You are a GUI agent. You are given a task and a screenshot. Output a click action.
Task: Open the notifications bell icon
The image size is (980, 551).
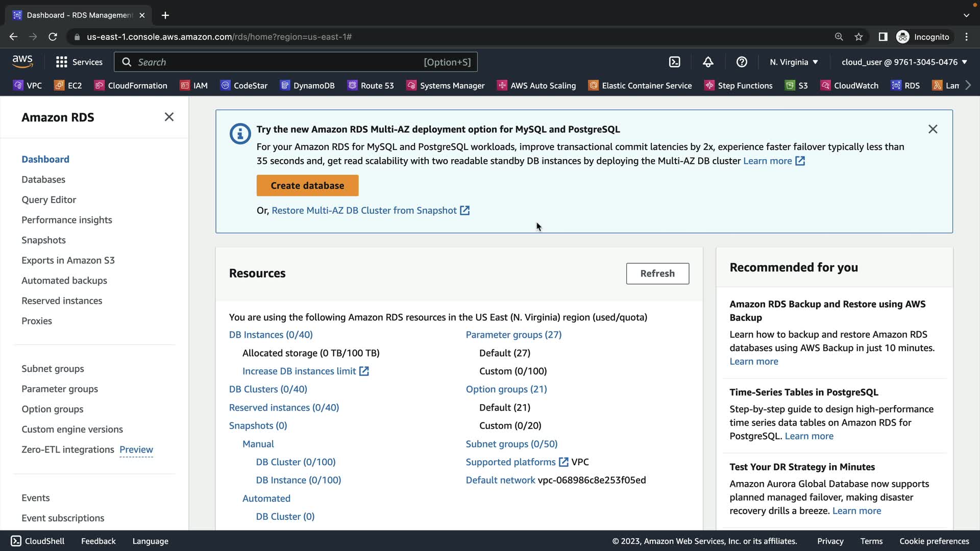pyautogui.click(x=708, y=62)
